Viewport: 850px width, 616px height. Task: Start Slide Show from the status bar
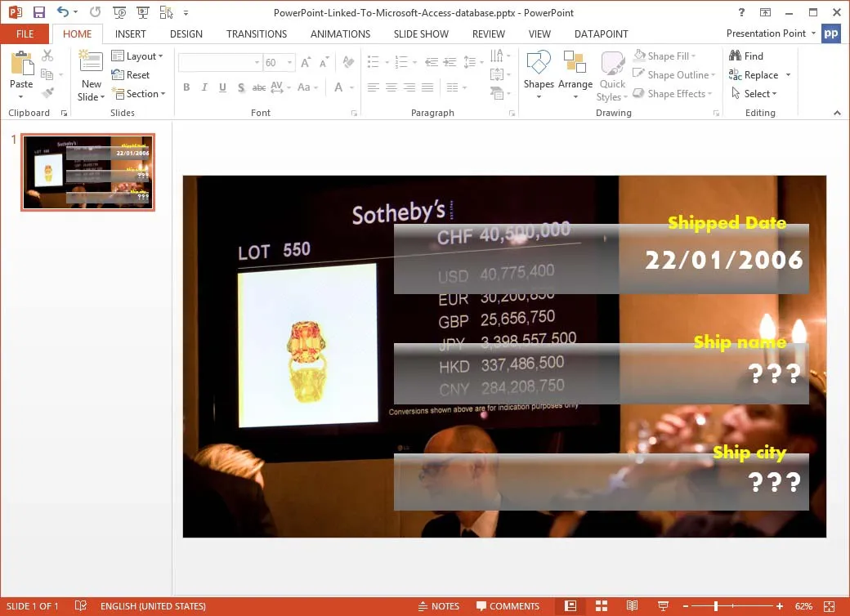pos(662,606)
